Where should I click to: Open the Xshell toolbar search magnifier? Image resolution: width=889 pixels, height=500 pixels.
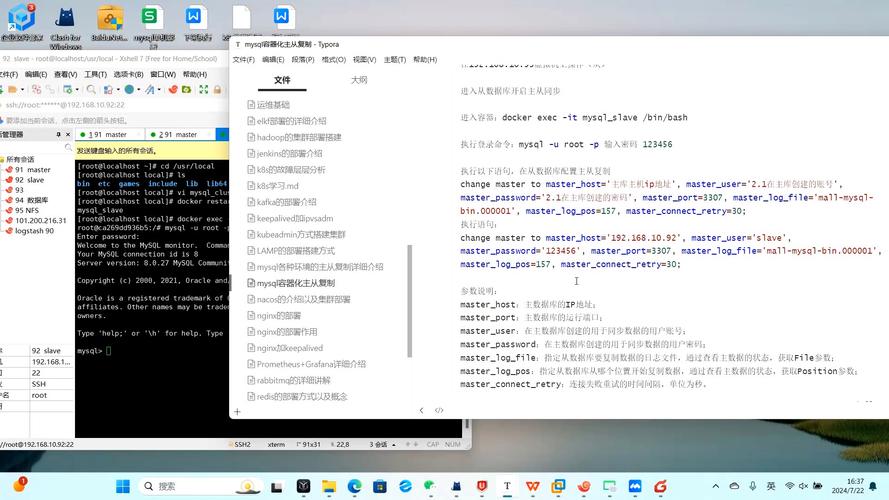coord(91,90)
